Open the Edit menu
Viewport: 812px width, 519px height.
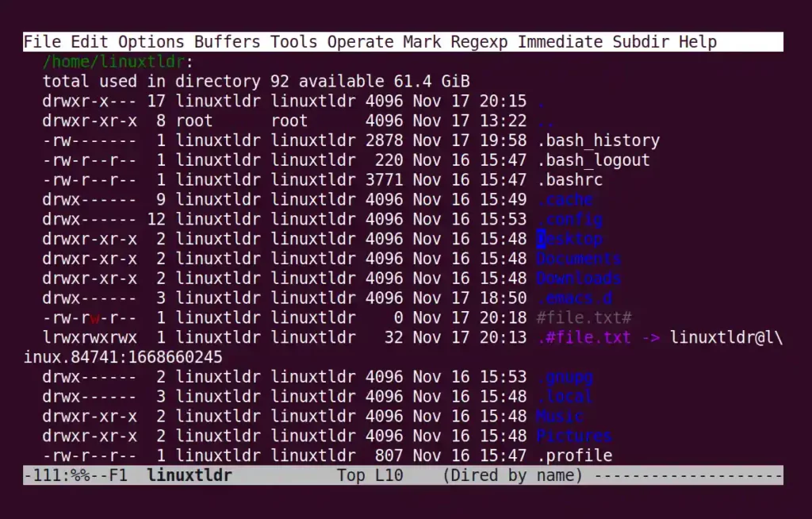click(90, 42)
